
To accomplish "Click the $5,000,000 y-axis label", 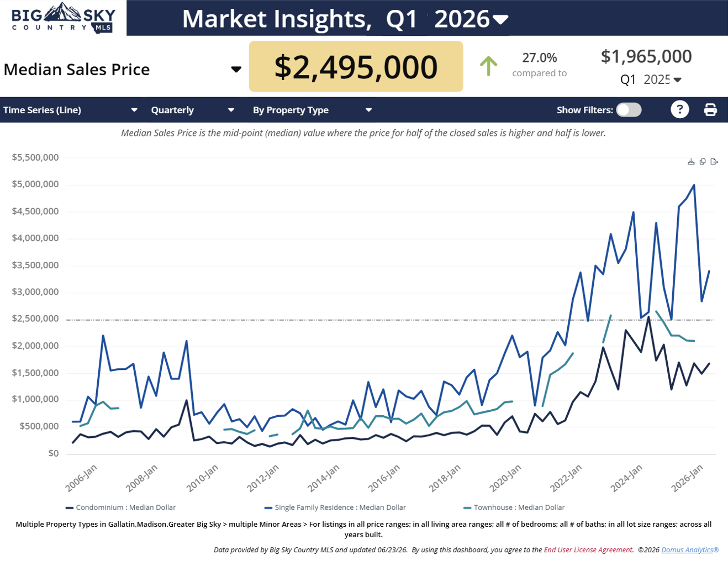I will pyautogui.click(x=35, y=184).
